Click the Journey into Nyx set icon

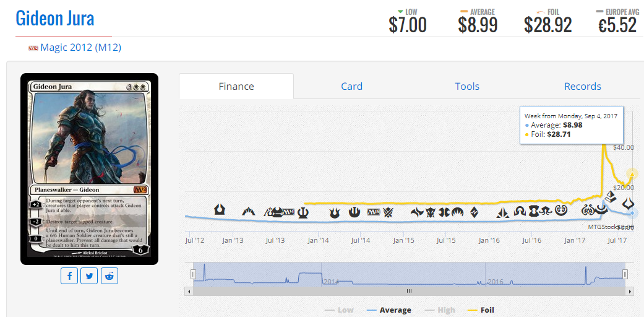coord(354,212)
